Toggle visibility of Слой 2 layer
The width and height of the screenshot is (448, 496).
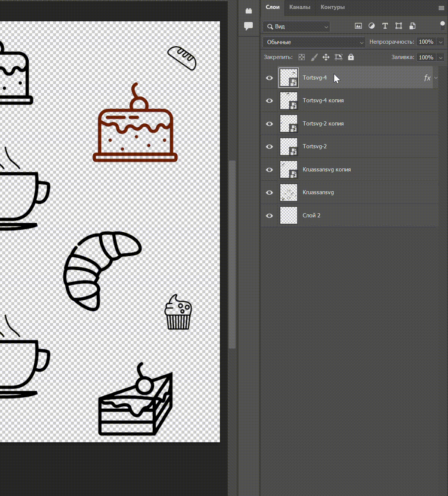point(270,216)
